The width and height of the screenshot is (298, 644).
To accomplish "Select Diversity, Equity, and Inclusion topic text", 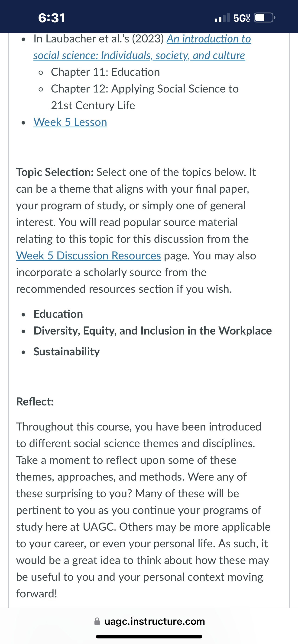I will (153, 331).
